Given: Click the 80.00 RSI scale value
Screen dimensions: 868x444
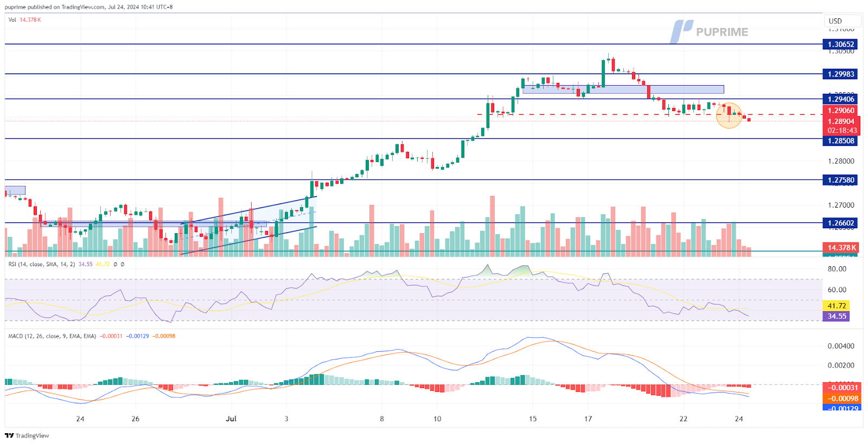Looking at the screenshot, I should click(837, 269).
